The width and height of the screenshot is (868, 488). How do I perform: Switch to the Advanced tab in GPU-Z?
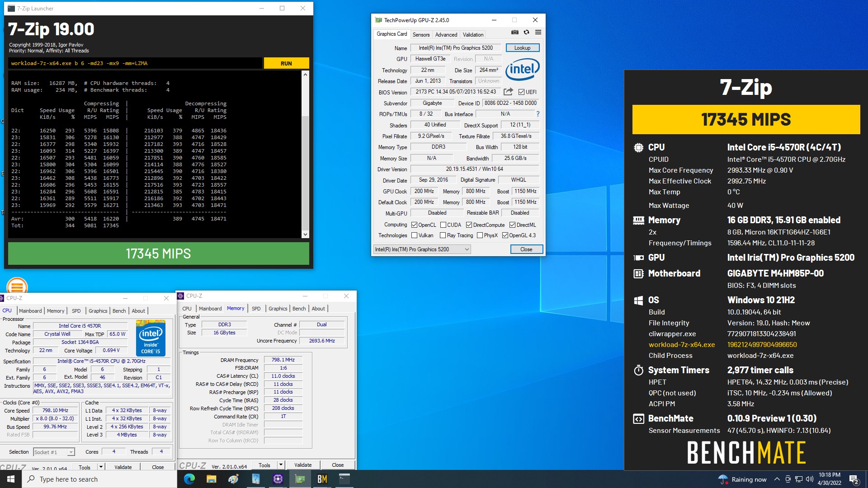point(446,35)
